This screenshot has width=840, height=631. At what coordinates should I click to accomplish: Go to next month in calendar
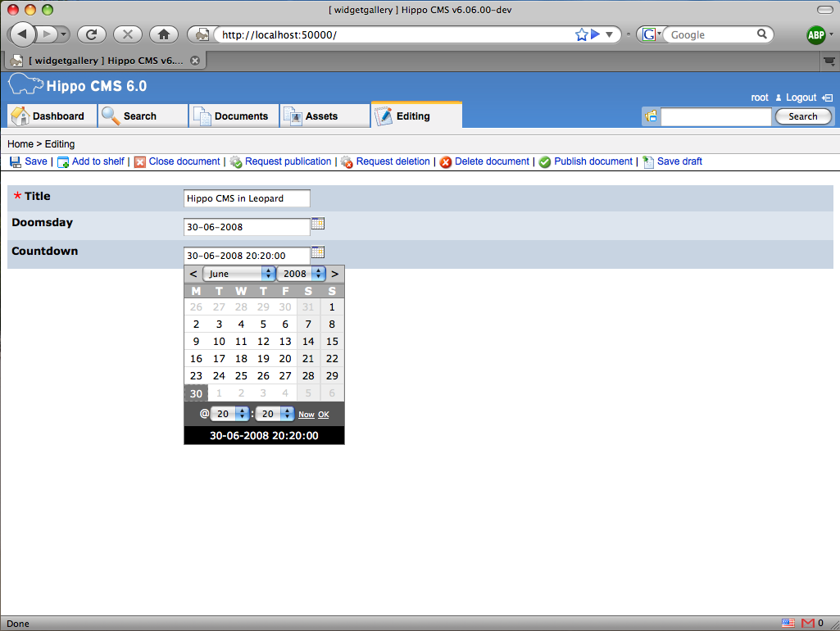334,274
